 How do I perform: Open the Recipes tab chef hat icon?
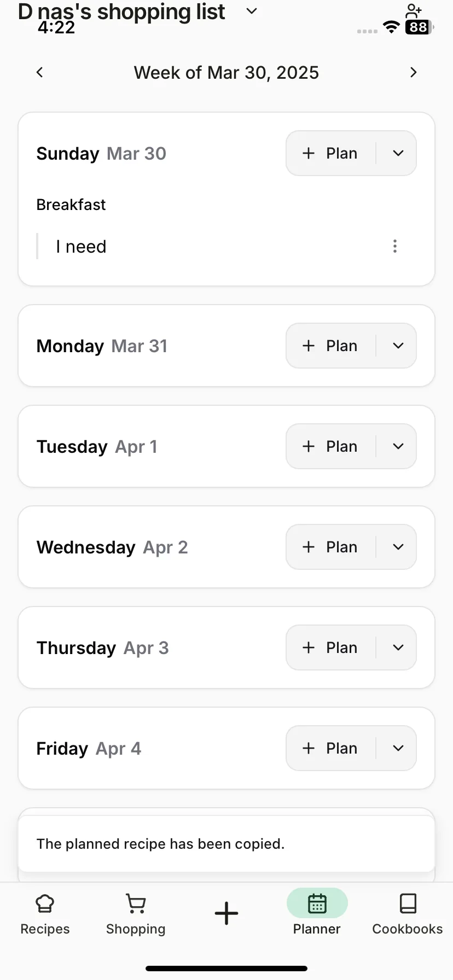(x=45, y=903)
